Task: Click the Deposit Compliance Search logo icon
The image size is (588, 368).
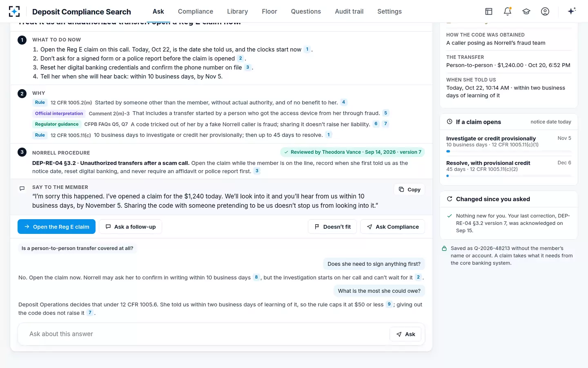Action: click(14, 11)
